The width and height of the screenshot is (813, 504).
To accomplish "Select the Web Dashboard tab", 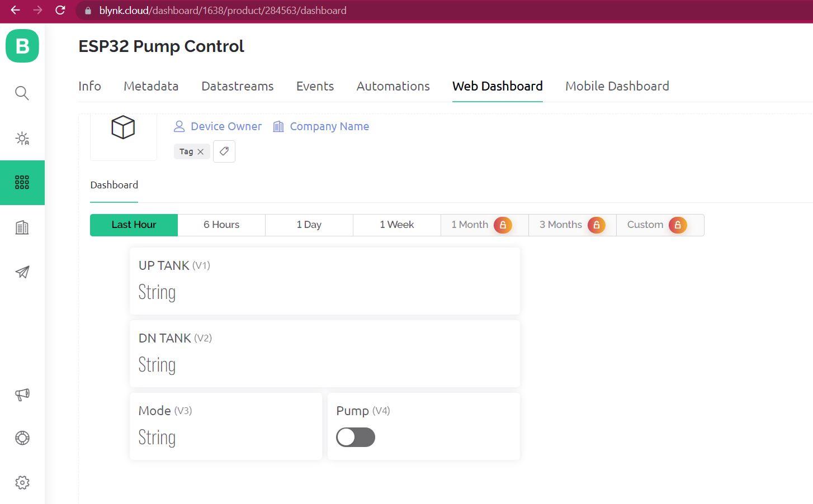I will pos(498,86).
